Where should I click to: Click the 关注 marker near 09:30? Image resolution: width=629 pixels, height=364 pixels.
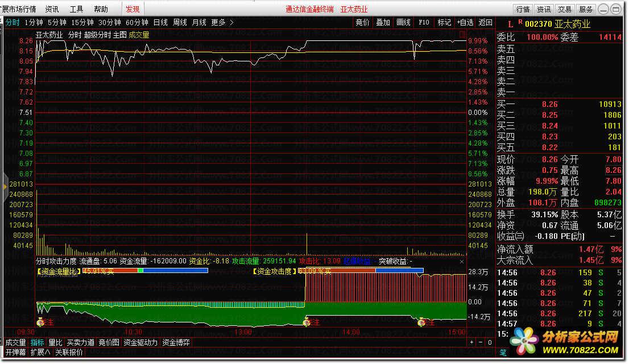[x=44, y=322]
